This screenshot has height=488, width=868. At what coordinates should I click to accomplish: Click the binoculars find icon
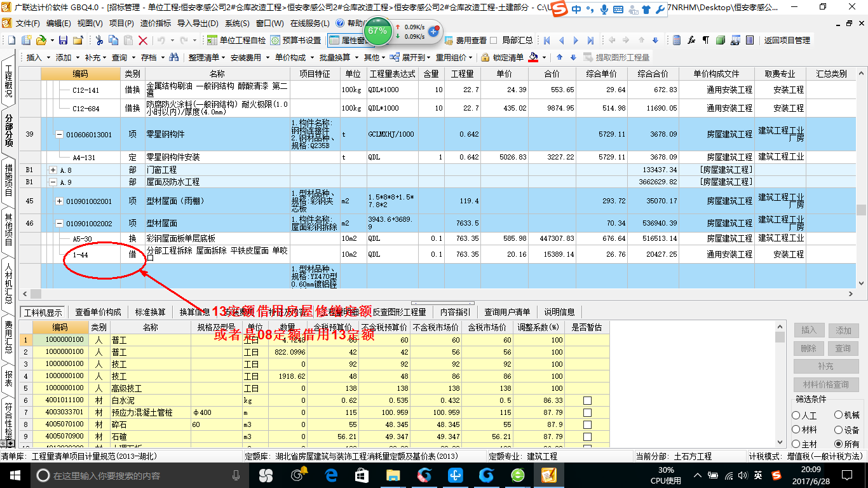(173, 57)
